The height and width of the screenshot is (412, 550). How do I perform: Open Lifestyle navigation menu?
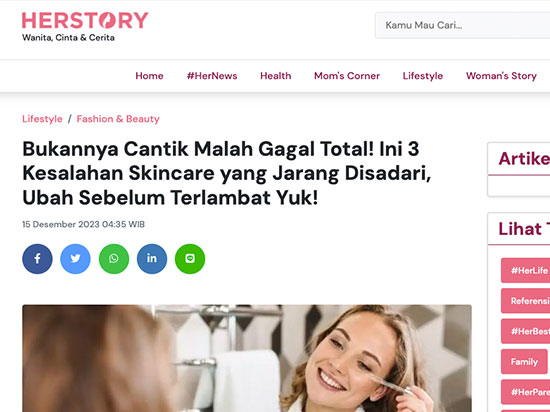pyautogui.click(x=423, y=76)
